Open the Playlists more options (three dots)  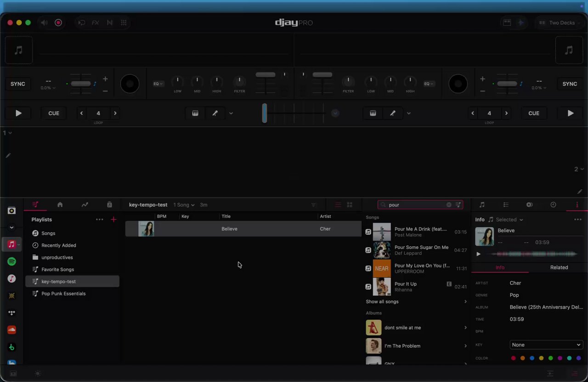(x=99, y=219)
